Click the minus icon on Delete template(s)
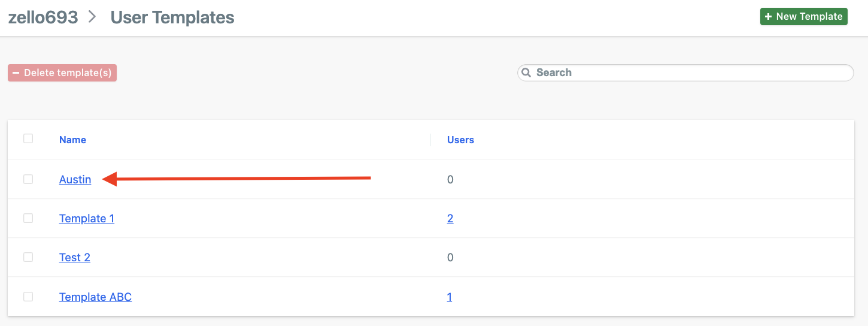The width and height of the screenshot is (868, 326). click(16, 73)
